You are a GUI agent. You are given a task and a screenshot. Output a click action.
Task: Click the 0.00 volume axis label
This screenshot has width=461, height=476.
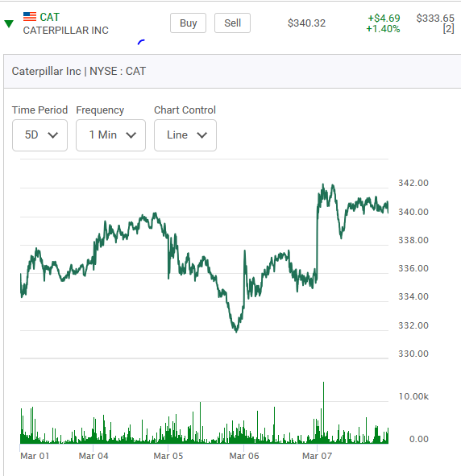pyautogui.click(x=419, y=439)
